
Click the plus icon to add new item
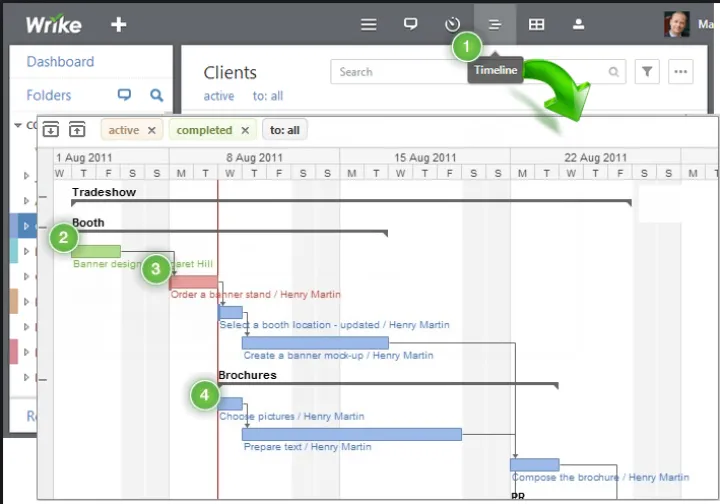tap(118, 24)
